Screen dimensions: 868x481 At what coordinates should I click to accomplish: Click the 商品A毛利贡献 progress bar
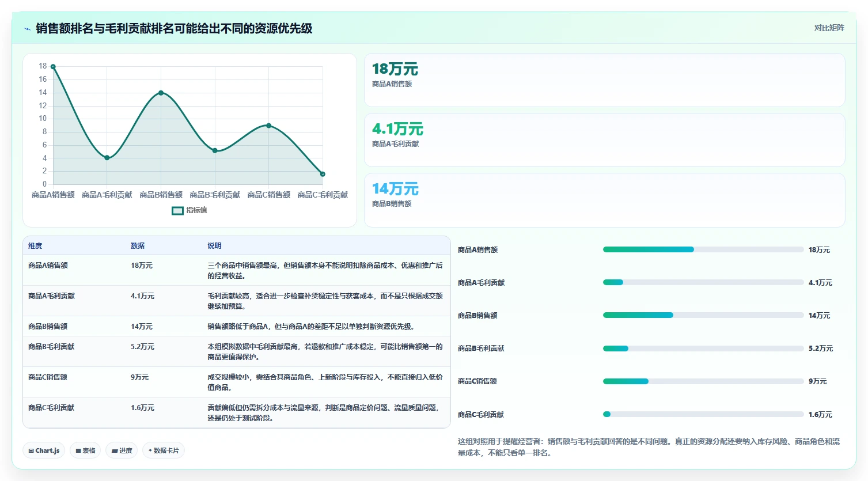[x=703, y=282]
